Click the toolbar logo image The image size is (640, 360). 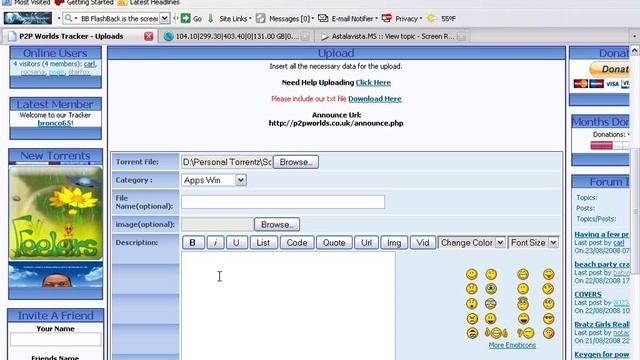(x=28, y=18)
